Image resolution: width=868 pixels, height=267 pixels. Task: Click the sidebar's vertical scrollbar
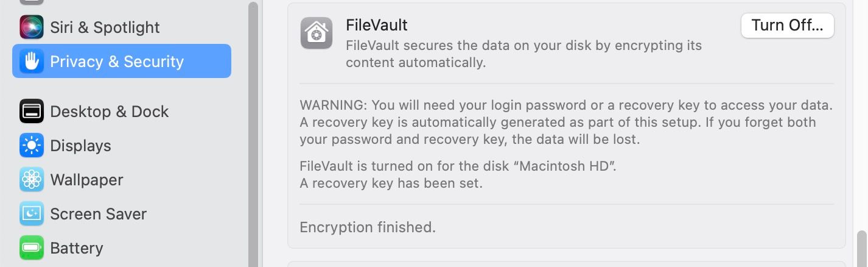tap(253, 134)
